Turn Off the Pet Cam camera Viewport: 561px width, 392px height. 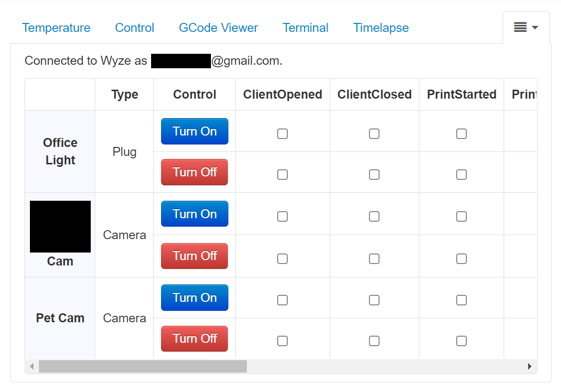(194, 338)
